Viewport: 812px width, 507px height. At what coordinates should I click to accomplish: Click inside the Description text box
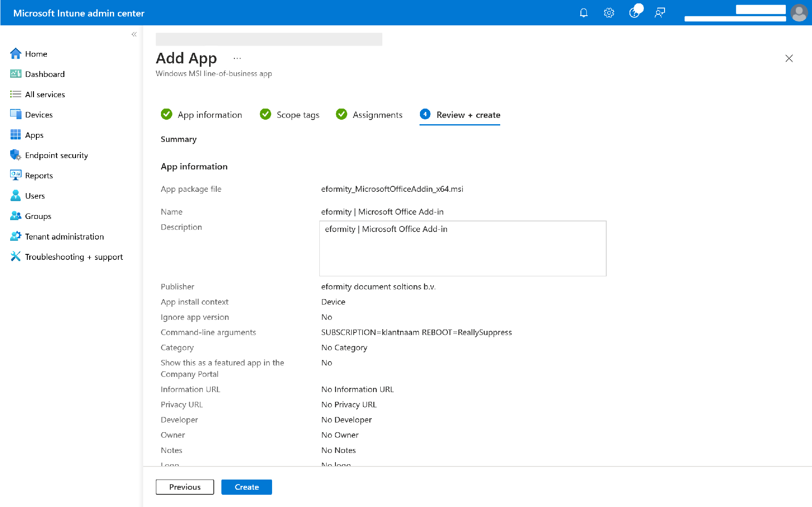coord(462,248)
